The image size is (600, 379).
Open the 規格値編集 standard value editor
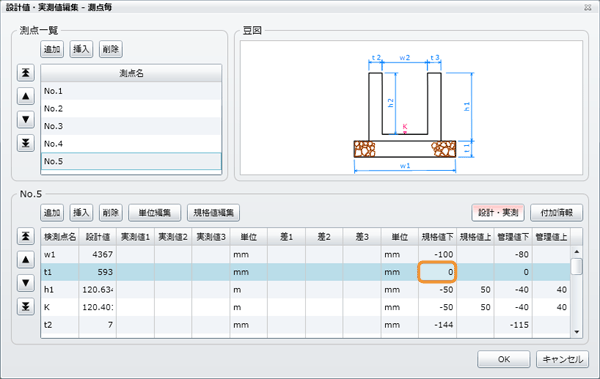[214, 212]
